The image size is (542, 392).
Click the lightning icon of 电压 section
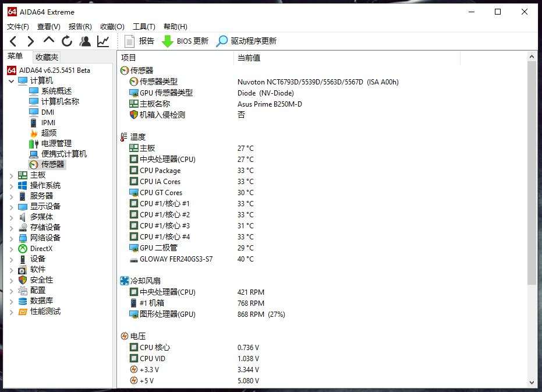[x=125, y=336]
